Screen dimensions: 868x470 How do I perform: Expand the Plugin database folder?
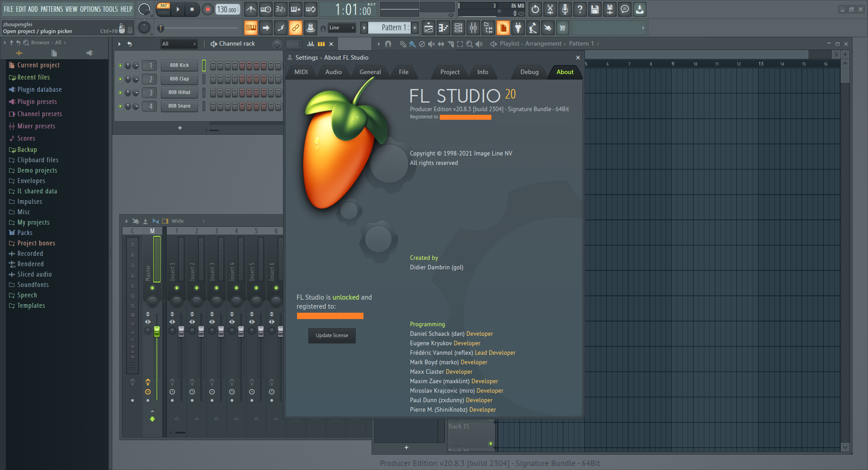click(35, 89)
